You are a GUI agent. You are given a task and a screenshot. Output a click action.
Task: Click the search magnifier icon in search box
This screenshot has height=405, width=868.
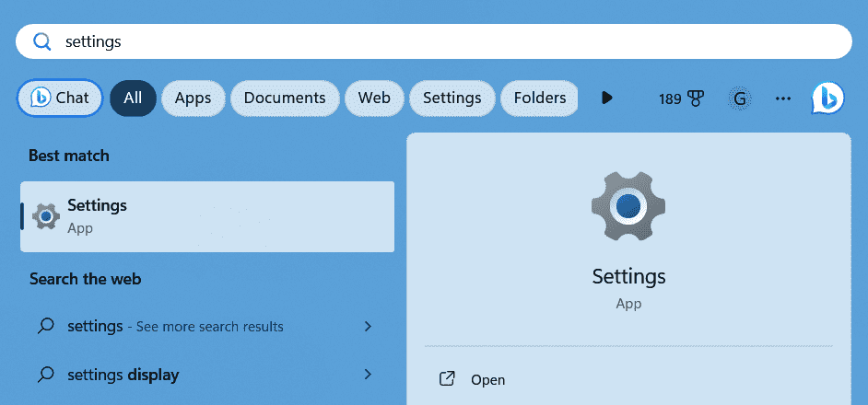point(42,41)
